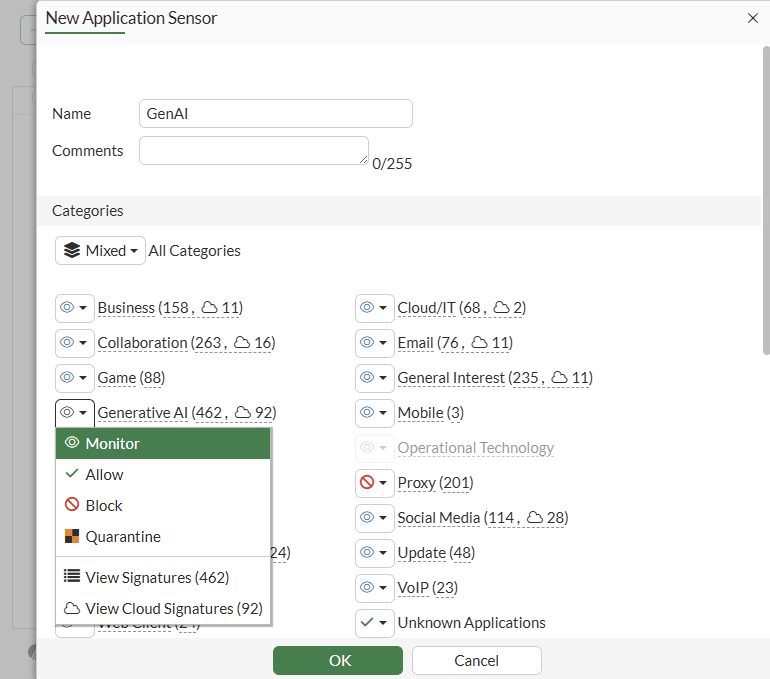Click the dialog's vertical scrollbar

[766, 200]
